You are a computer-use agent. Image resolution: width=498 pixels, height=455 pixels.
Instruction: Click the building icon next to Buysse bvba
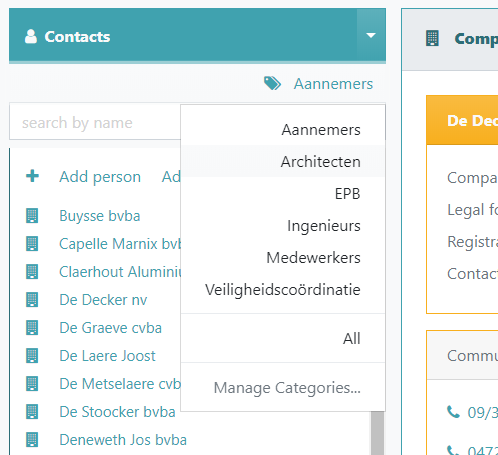(32, 216)
